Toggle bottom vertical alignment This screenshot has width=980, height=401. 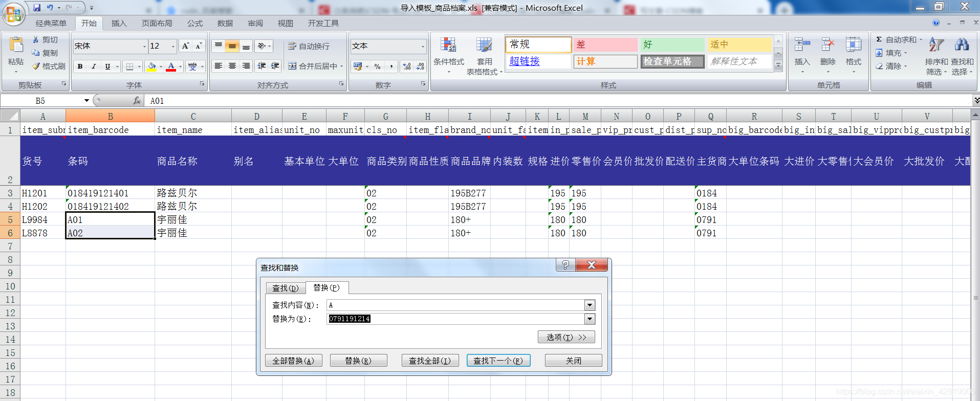(x=246, y=46)
